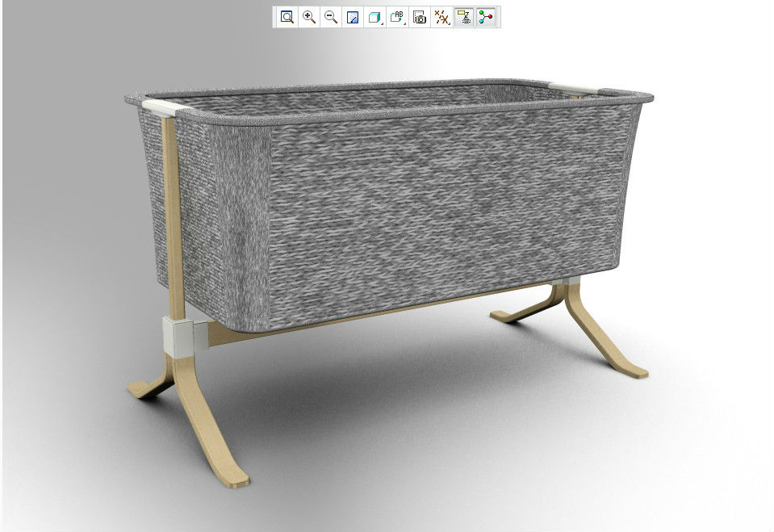Screen dimensions: 774x532
Task: Expand the Saved Orientations list
Action: point(397,17)
